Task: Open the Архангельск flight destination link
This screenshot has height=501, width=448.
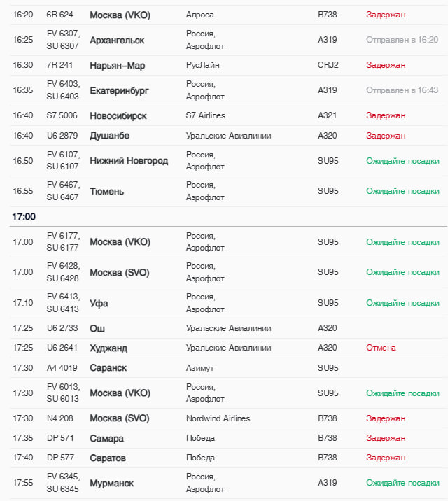Action: click(x=117, y=41)
